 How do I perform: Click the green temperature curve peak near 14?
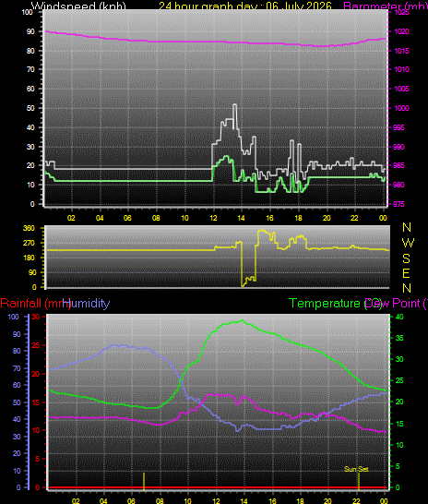click(243, 320)
